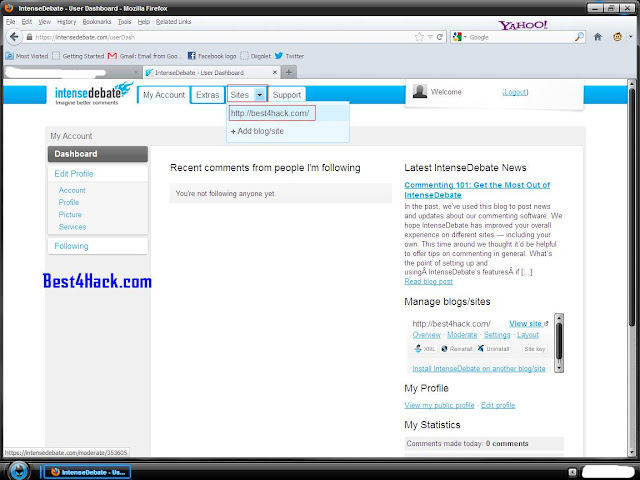Switch to the My Account tab
The height and width of the screenshot is (480, 640).
pos(164,95)
